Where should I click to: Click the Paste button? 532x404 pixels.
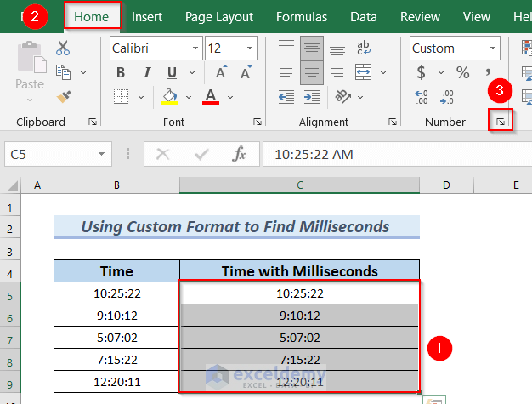point(30,66)
